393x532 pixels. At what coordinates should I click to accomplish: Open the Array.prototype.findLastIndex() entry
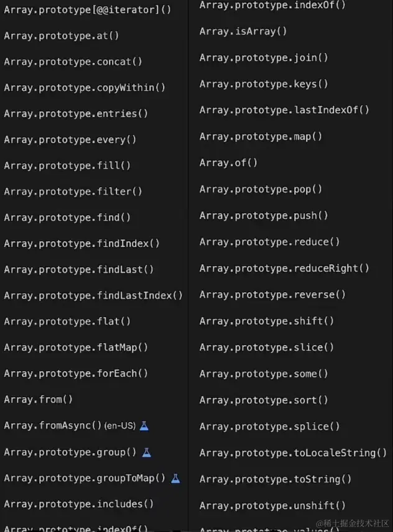click(x=93, y=295)
